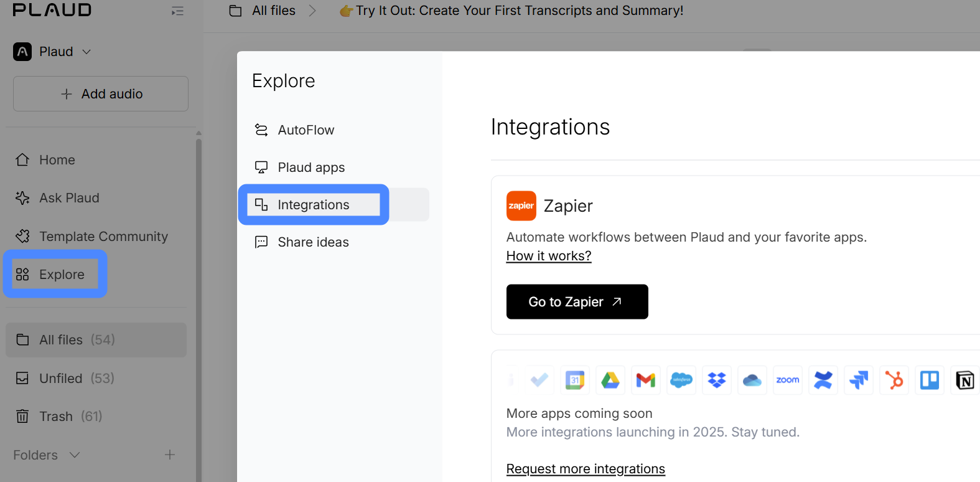The height and width of the screenshot is (482, 980).
Task: Click the 'More apps coming soon' text
Action: click(x=579, y=413)
